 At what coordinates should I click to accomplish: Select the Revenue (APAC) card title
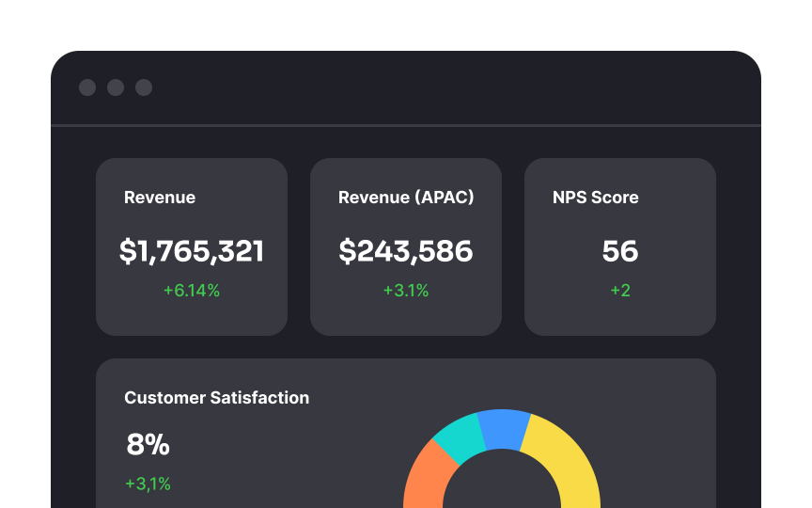[x=406, y=198]
